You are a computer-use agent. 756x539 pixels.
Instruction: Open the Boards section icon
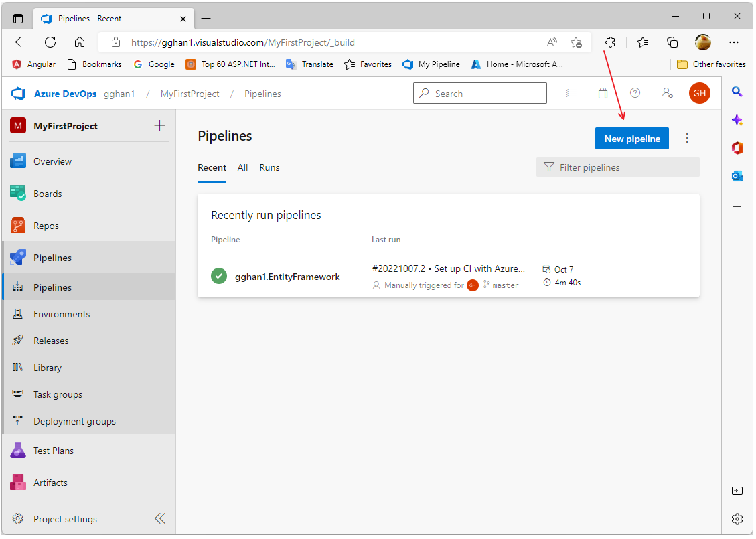click(18, 194)
